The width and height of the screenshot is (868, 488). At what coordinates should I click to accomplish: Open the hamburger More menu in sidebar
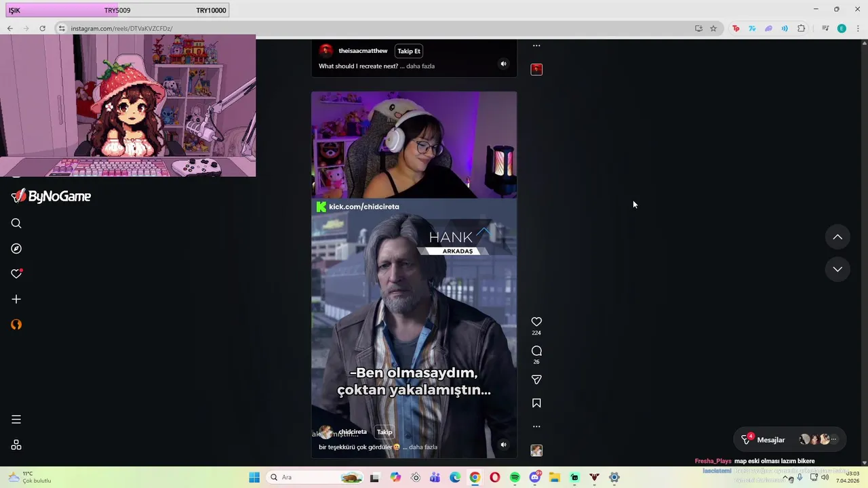16,420
